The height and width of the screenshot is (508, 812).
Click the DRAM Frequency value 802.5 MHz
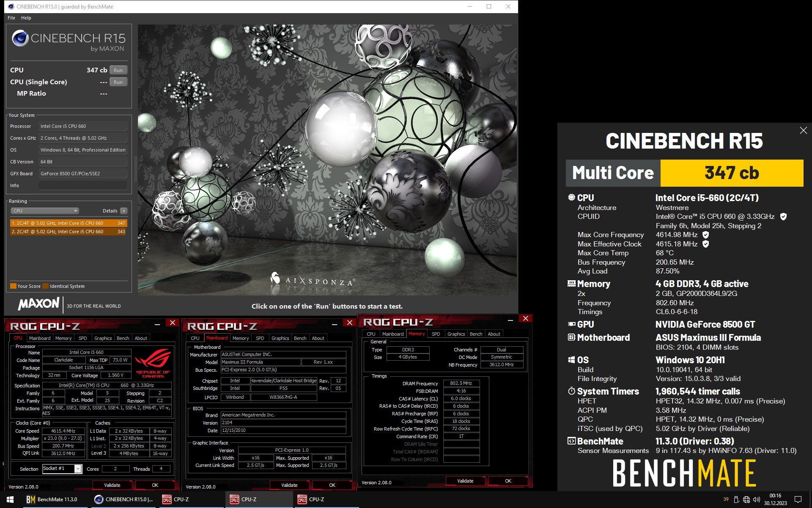(x=461, y=383)
